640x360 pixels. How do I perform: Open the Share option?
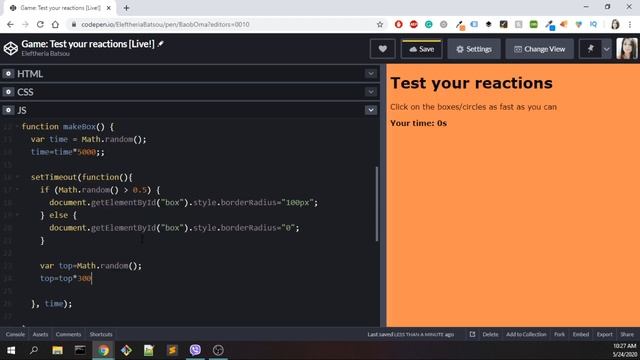(627, 334)
